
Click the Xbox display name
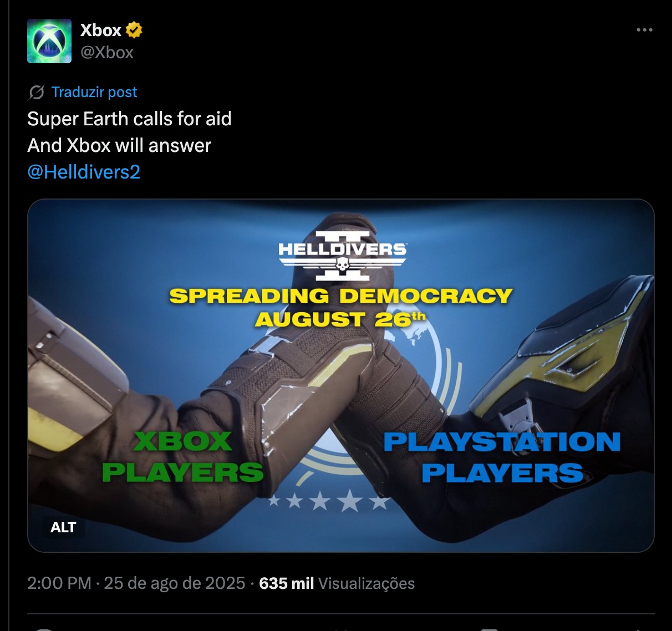(101, 30)
